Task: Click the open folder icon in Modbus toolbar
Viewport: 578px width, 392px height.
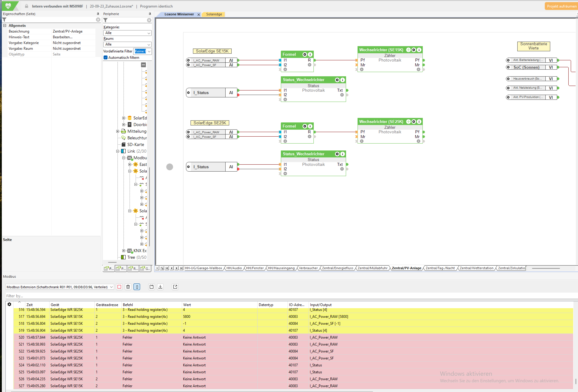Action: click(x=151, y=287)
